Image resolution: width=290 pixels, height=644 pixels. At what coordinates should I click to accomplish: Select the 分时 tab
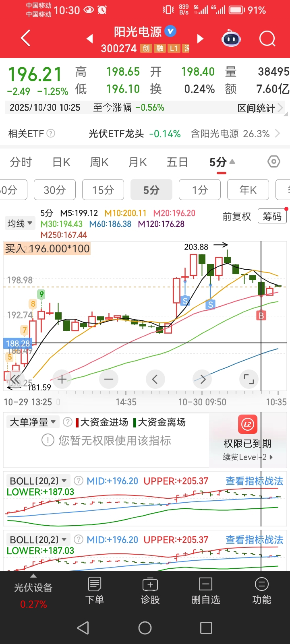(x=21, y=162)
